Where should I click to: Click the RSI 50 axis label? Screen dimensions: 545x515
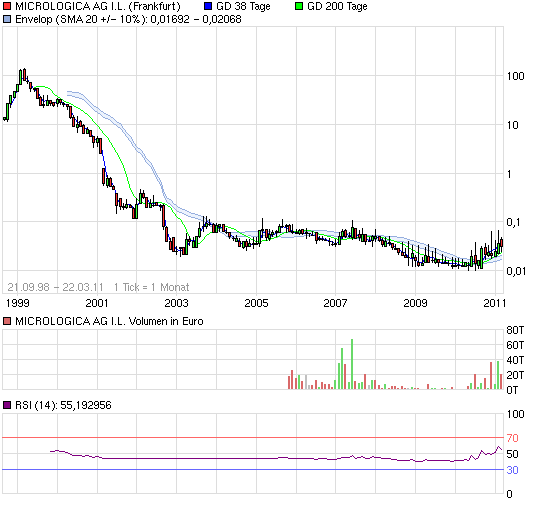(x=512, y=454)
